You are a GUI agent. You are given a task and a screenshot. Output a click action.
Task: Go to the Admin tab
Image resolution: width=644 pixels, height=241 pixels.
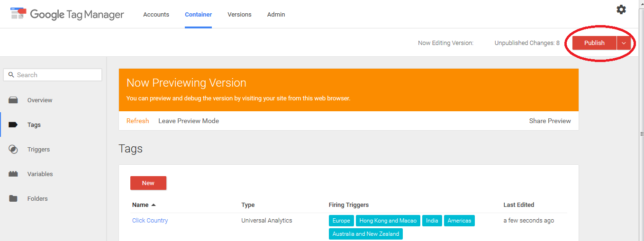tap(276, 14)
